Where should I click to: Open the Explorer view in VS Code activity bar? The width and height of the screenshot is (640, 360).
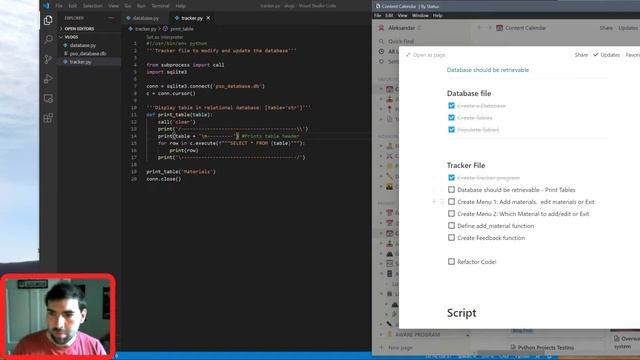pyautogui.click(x=48, y=20)
